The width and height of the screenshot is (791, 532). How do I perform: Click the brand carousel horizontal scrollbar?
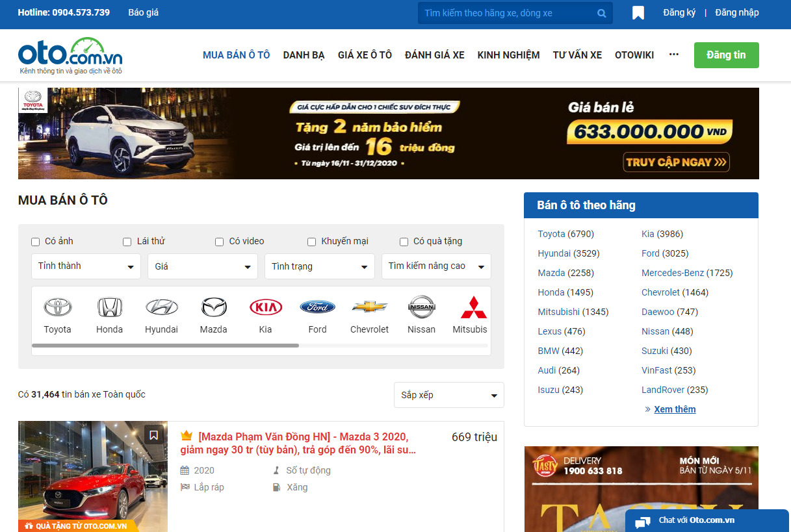tap(165, 346)
